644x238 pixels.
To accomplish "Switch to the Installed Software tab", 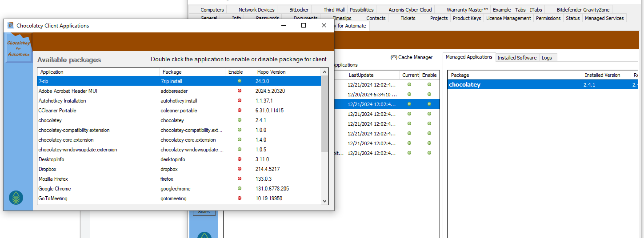I will pos(517,58).
